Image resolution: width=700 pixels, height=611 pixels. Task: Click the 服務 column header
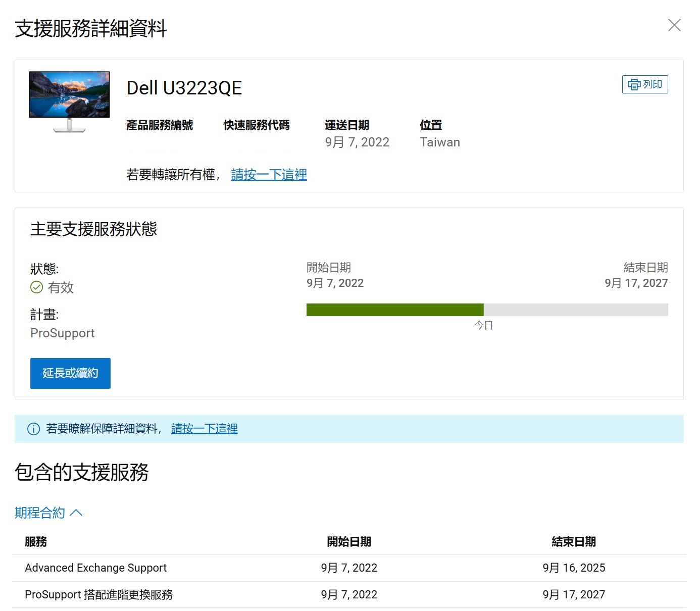pos(36,542)
